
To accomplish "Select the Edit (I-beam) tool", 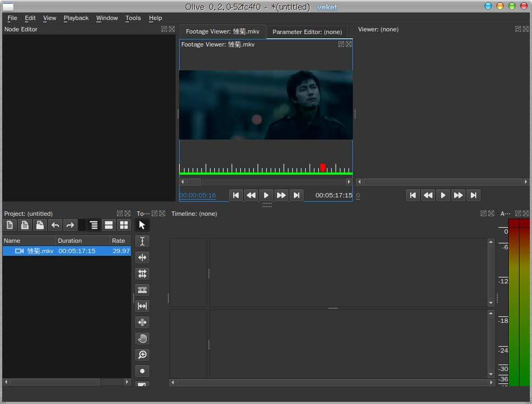I will 142,241.
